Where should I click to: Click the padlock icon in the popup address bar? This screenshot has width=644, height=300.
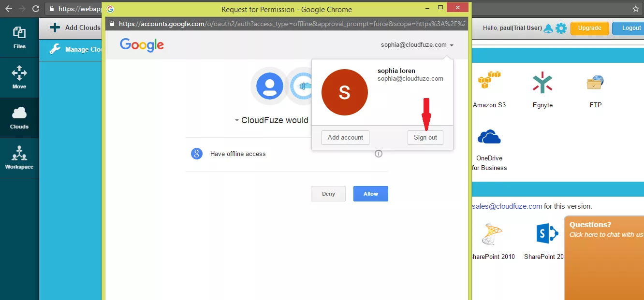click(113, 24)
